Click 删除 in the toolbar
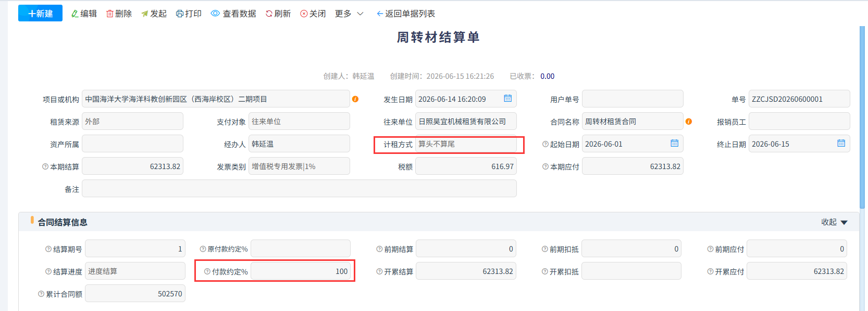Image resolution: width=868 pixels, height=311 pixels. 119,14
